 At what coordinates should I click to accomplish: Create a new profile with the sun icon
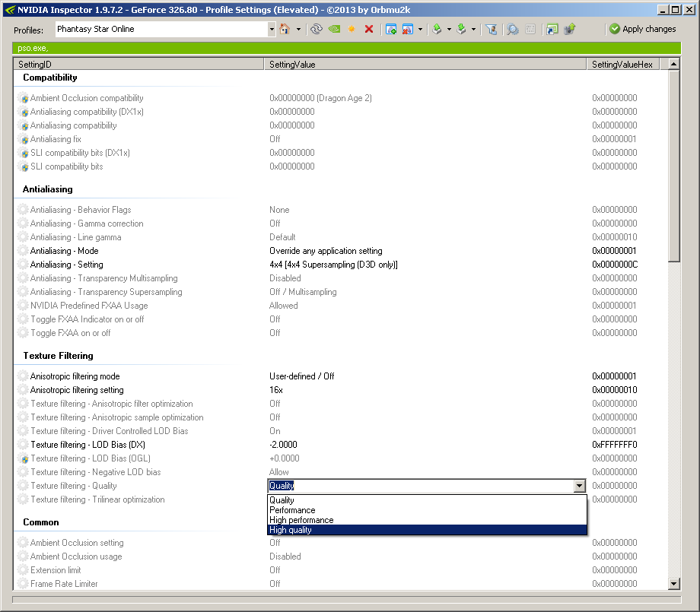point(352,29)
